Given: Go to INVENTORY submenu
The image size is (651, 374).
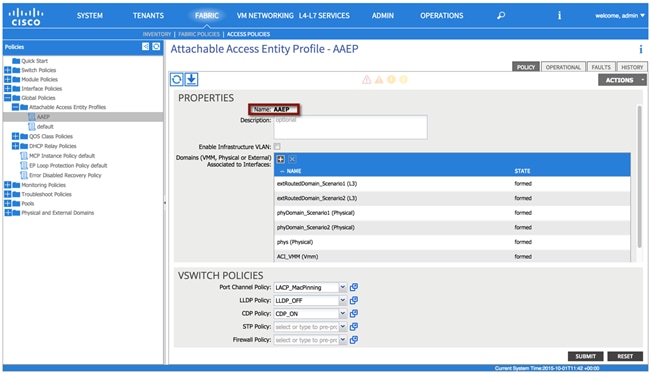Looking at the screenshot, I should (157, 34).
